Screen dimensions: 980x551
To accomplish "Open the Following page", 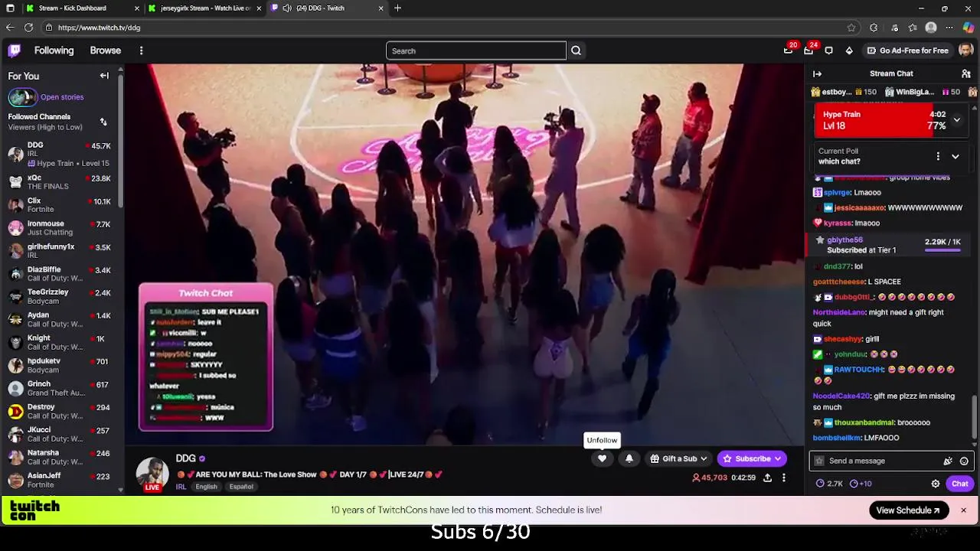I will [x=54, y=51].
